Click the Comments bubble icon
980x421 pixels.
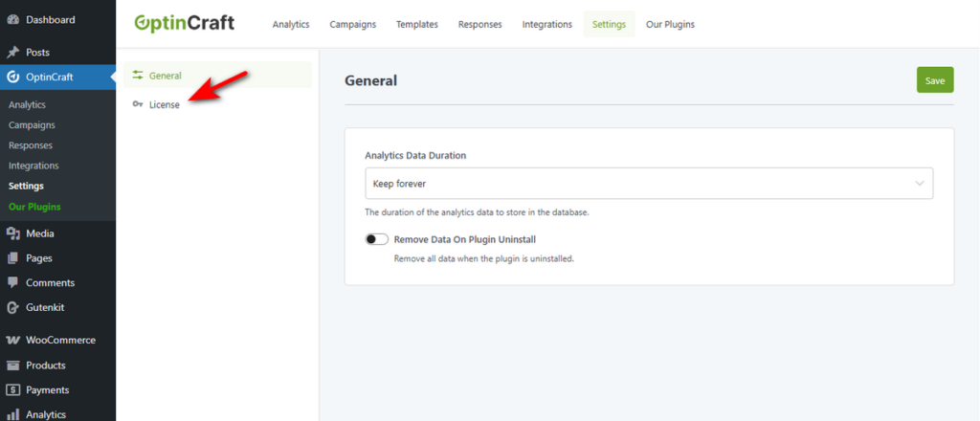coord(13,283)
